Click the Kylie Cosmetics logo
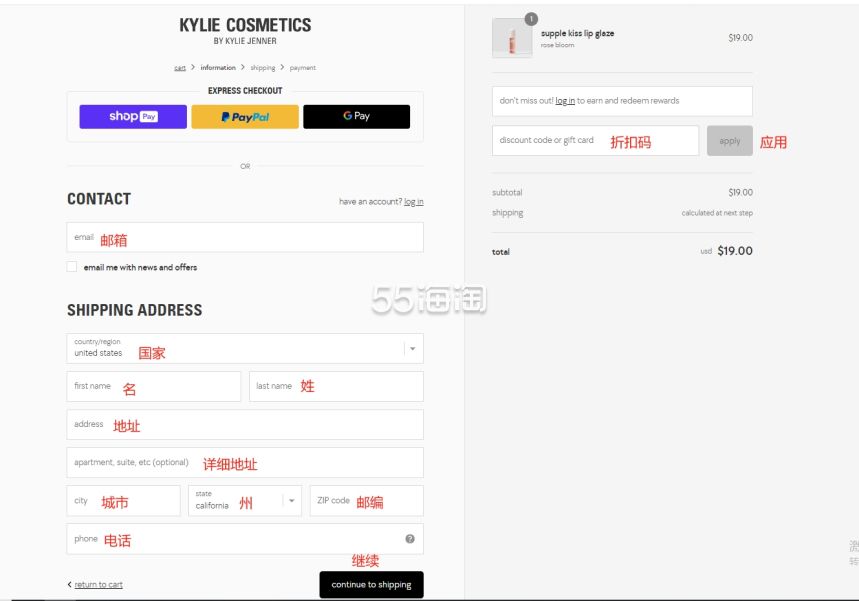The height and width of the screenshot is (601, 859). point(245,31)
